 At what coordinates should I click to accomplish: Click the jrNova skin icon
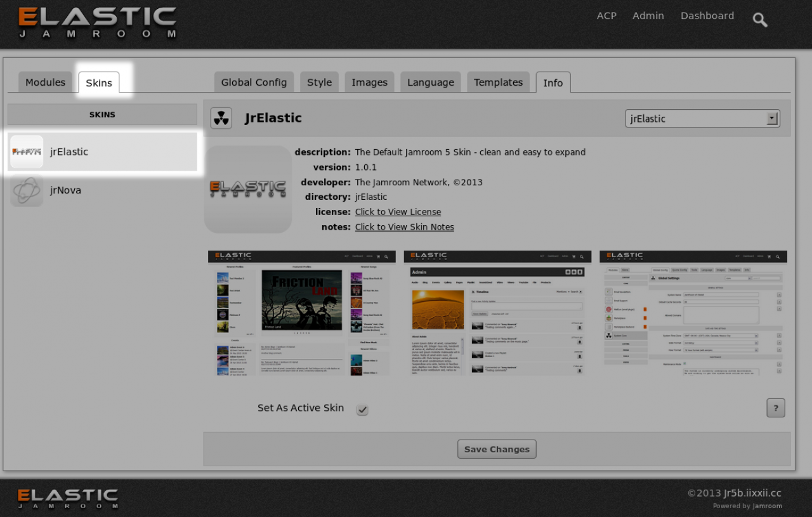(27, 190)
